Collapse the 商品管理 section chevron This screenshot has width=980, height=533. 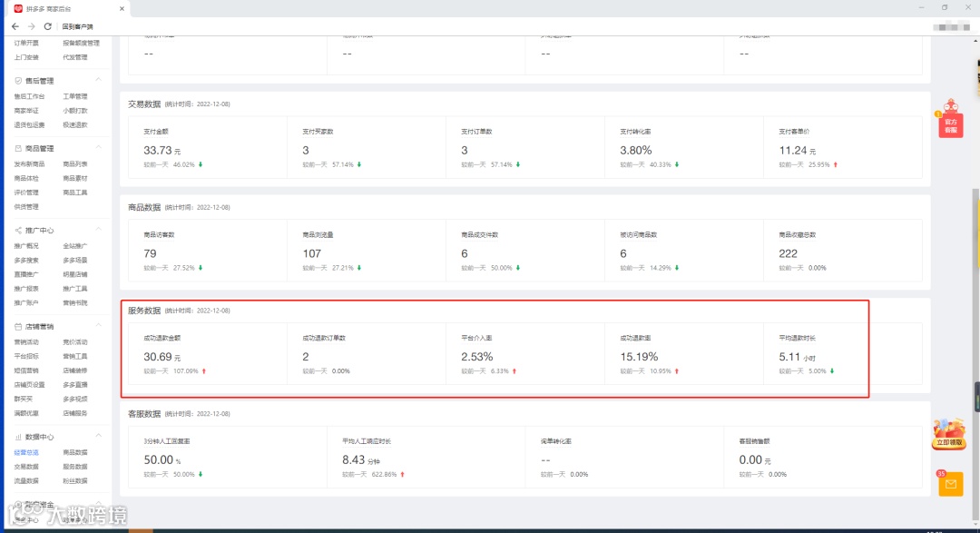point(99,148)
